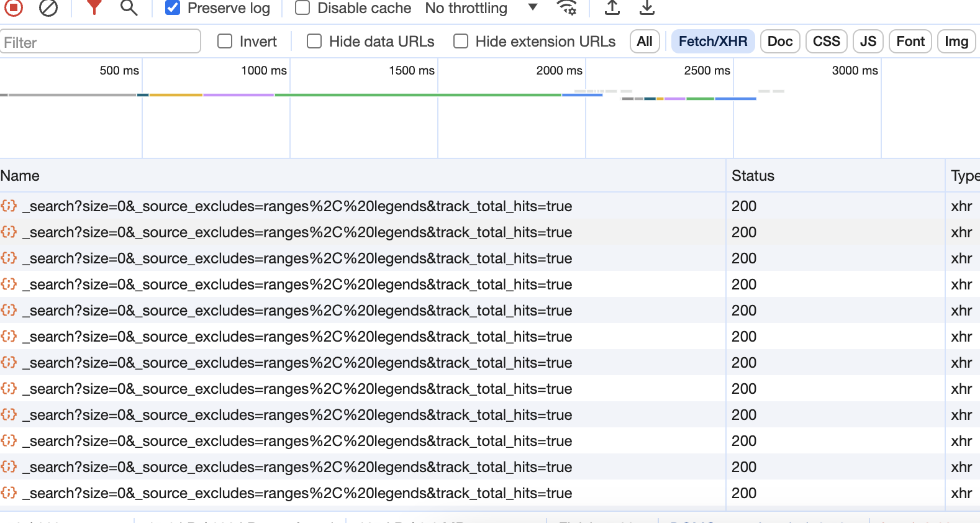Sort requests by Status column header
The image size is (980, 523).
(753, 176)
